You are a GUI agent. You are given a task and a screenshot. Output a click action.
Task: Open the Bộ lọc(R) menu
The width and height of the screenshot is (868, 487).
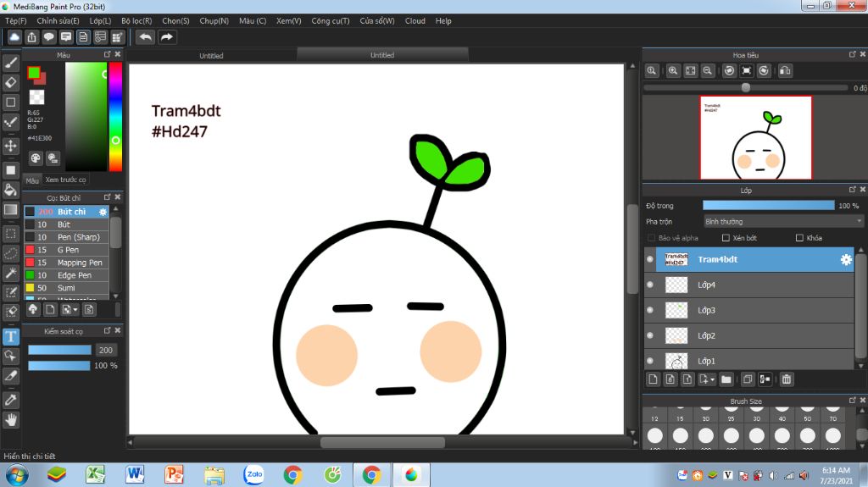136,20
